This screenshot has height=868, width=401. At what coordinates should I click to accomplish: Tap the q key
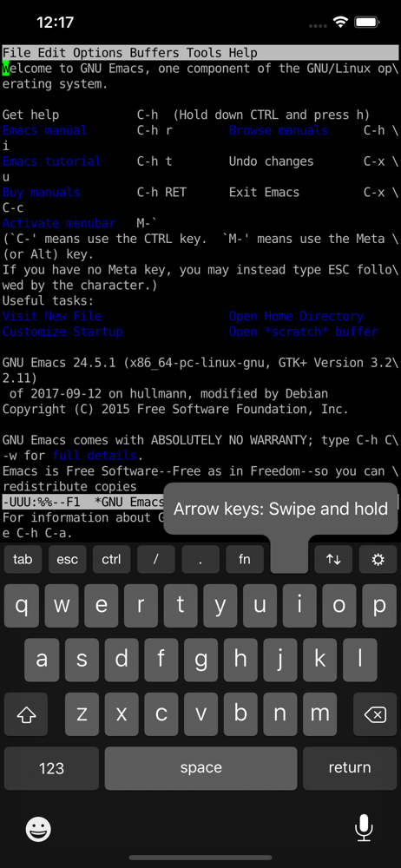point(23,606)
